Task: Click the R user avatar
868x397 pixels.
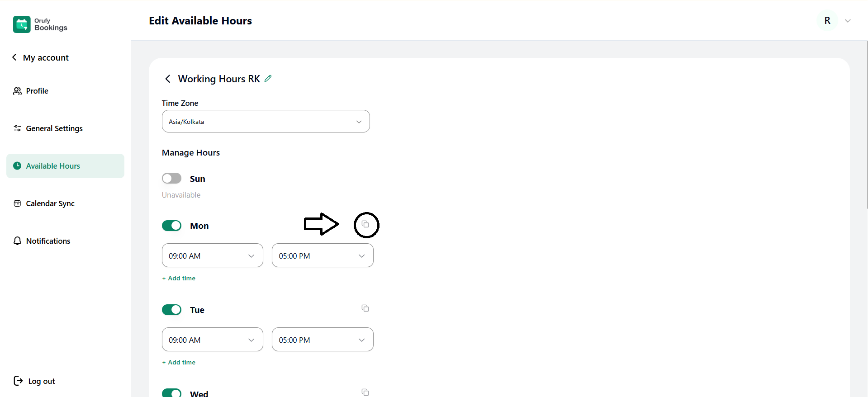Action: [x=827, y=21]
